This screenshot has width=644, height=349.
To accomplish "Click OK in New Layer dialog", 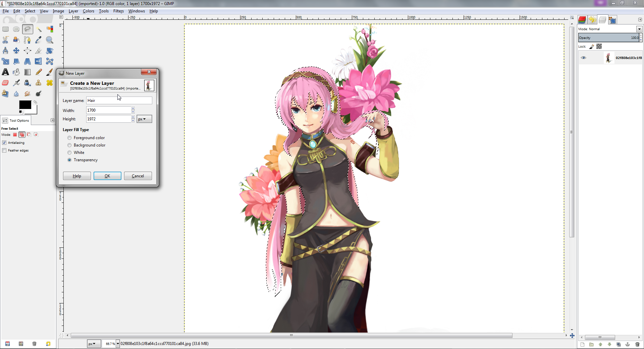I will (x=107, y=176).
